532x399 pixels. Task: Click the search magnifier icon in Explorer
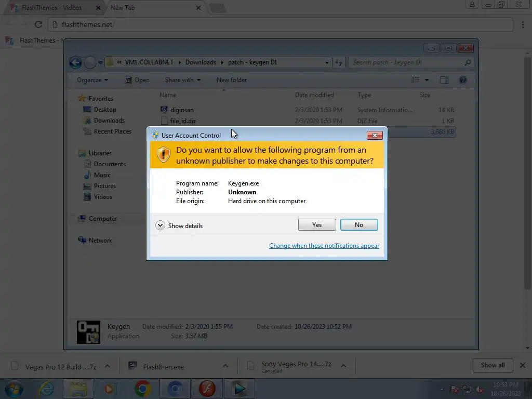click(x=468, y=62)
